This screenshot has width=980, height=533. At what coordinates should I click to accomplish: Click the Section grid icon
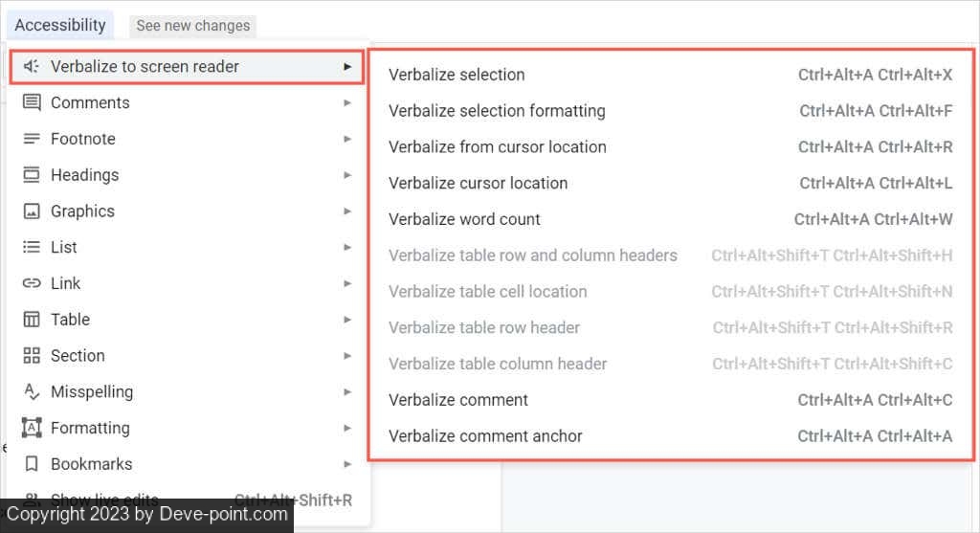click(32, 356)
